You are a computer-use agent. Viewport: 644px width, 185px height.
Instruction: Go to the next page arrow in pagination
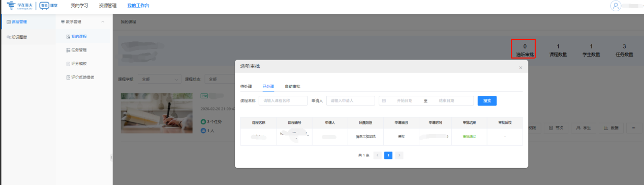click(x=400, y=155)
